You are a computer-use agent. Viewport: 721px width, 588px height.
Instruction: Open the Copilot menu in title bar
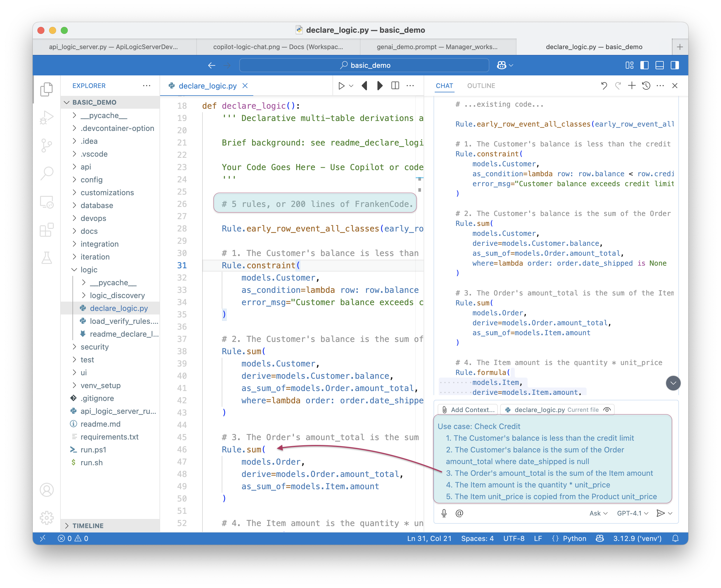(505, 65)
